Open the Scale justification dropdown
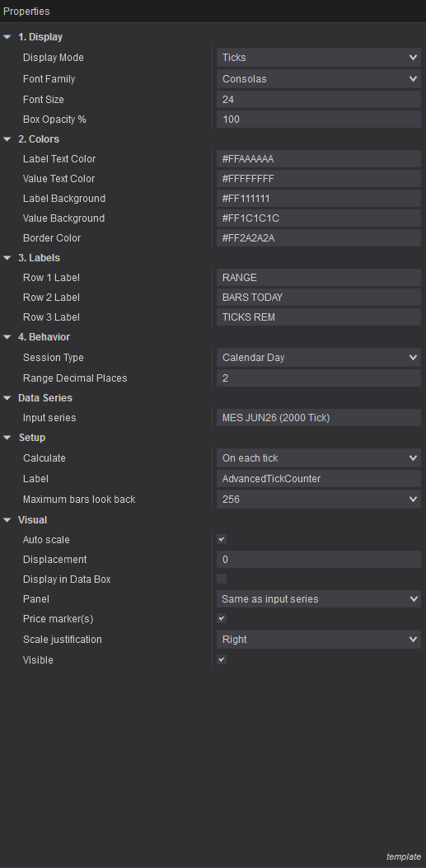 pyautogui.click(x=319, y=640)
